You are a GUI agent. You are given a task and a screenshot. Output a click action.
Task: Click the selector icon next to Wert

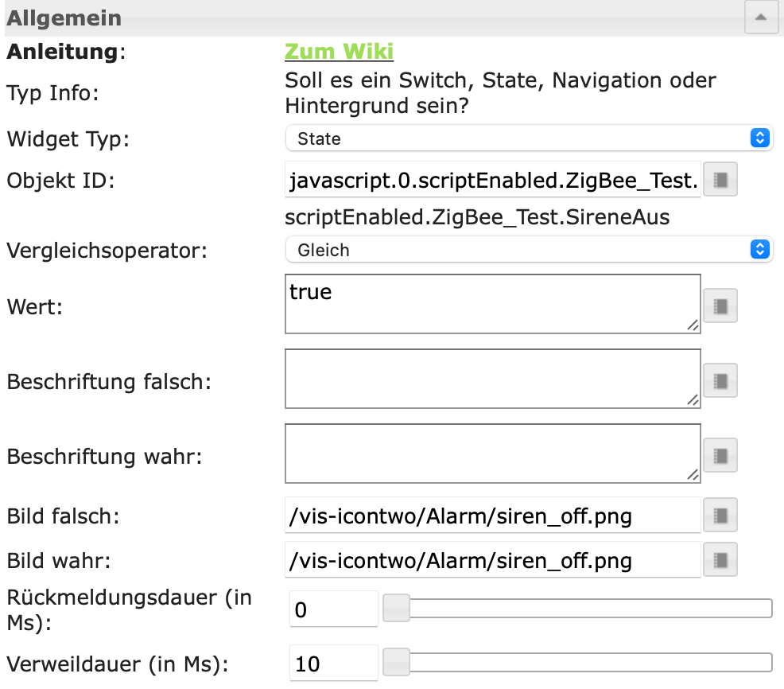click(720, 305)
